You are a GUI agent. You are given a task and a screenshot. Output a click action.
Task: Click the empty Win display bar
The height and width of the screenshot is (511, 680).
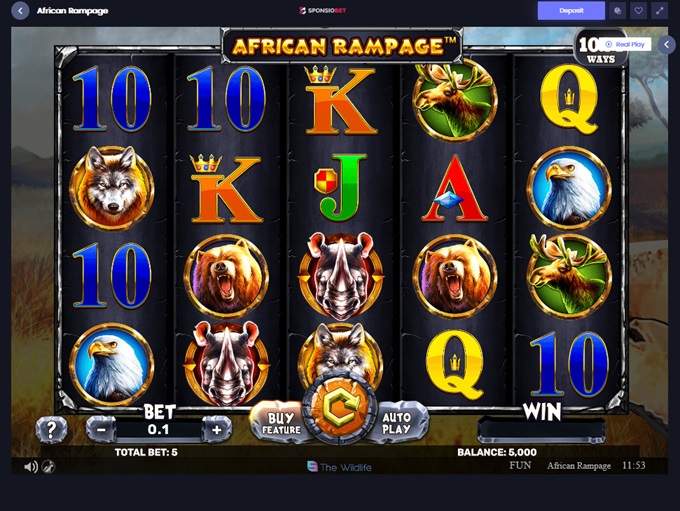[x=542, y=429]
